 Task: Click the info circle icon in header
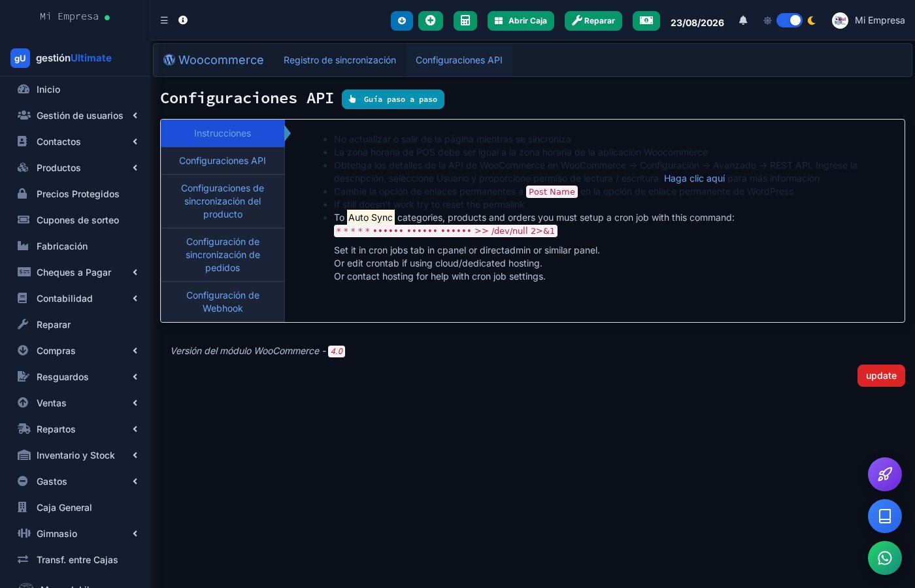point(183,20)
